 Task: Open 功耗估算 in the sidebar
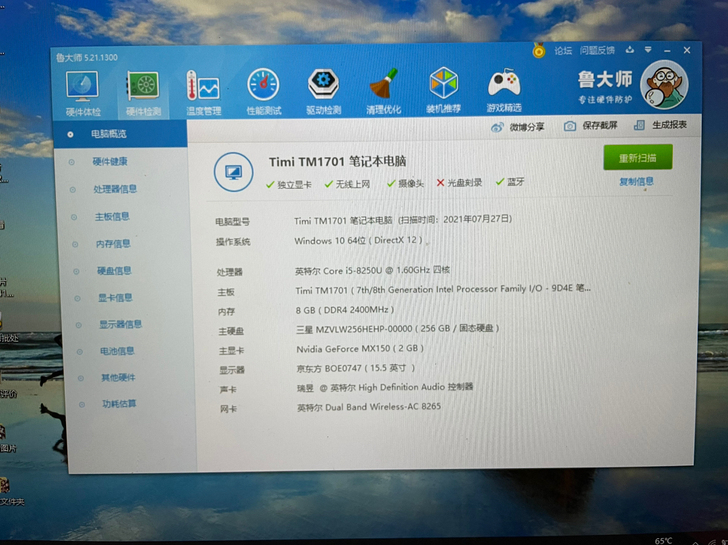[119, 404]
